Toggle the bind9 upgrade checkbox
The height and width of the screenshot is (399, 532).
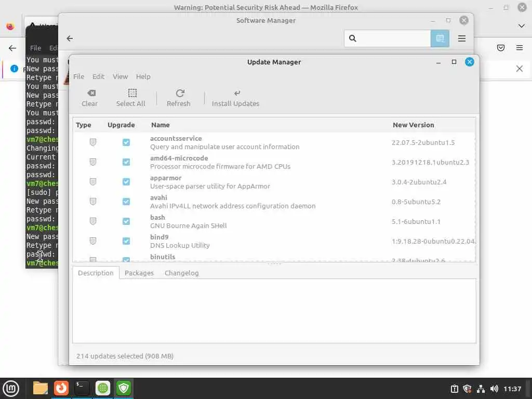(126, 241)
